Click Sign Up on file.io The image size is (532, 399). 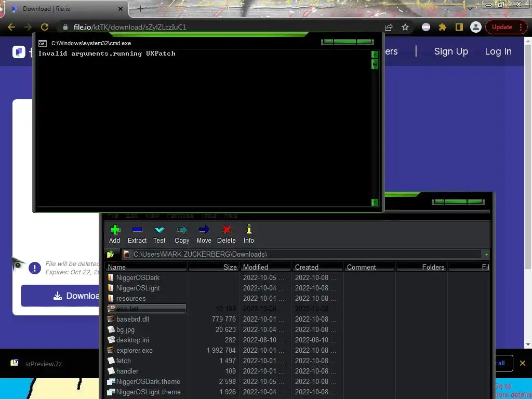pos(451,51)
